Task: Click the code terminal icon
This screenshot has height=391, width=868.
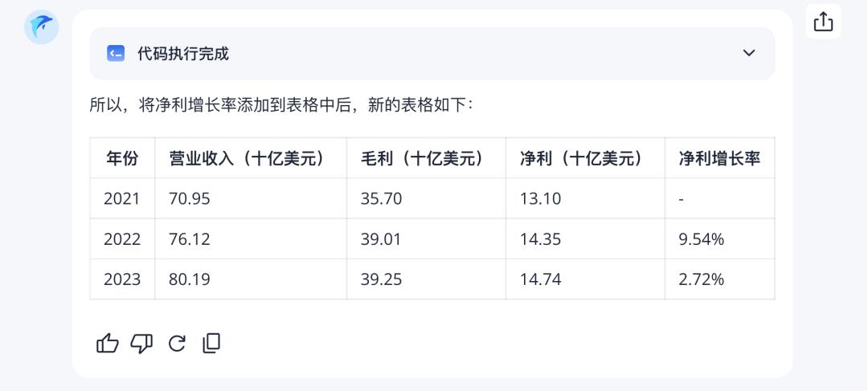Action: (x=116, y=54)
